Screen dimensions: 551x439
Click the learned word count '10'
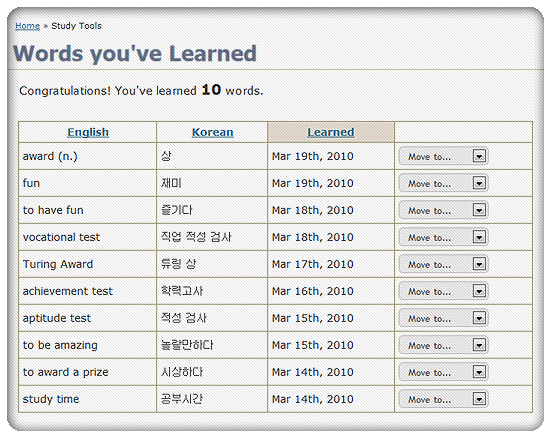pos(211,90)
